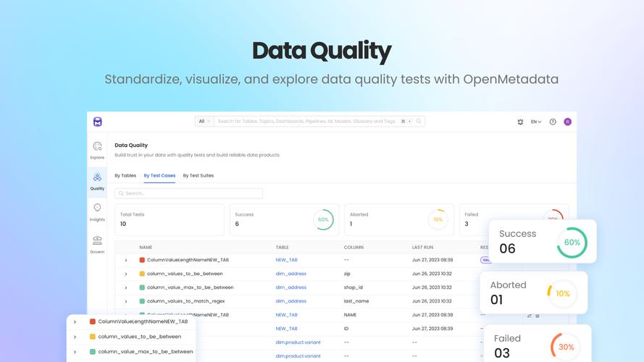Expand the column_value_max_to_be_between table row chevron
This screenshot has width=644, height=362.
coord(126,287)
